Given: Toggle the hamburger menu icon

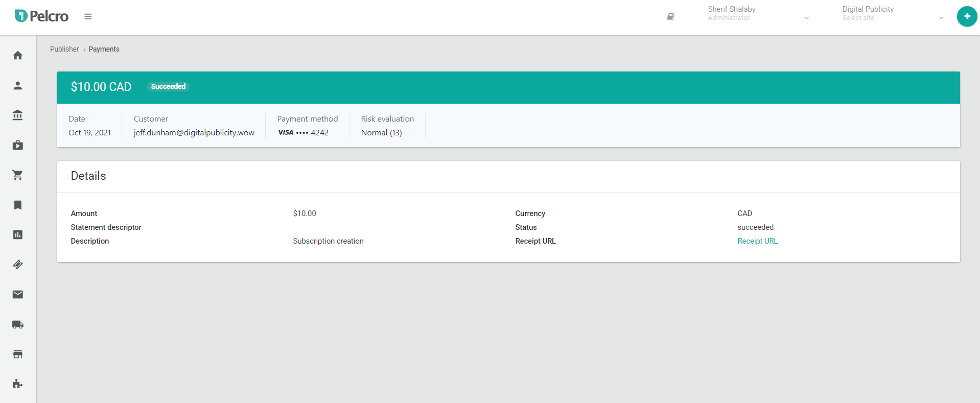Looking at the screenshot, I should pyautogui.click(x=88, y=16).
